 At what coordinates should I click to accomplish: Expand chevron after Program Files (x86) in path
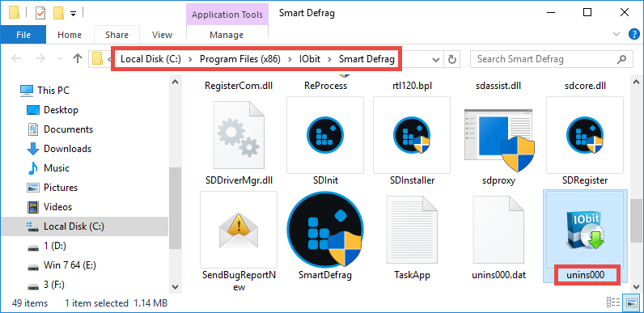pyautogui.click(x=290, y=60)
